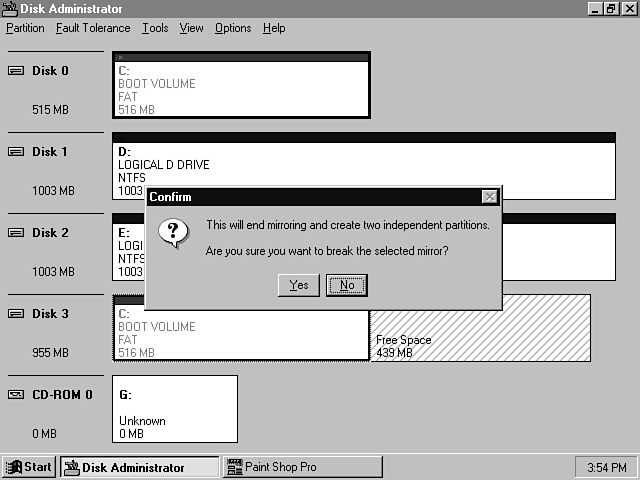The image size is (640, 480).
Task: Expand the View menu
Action: 191,28
